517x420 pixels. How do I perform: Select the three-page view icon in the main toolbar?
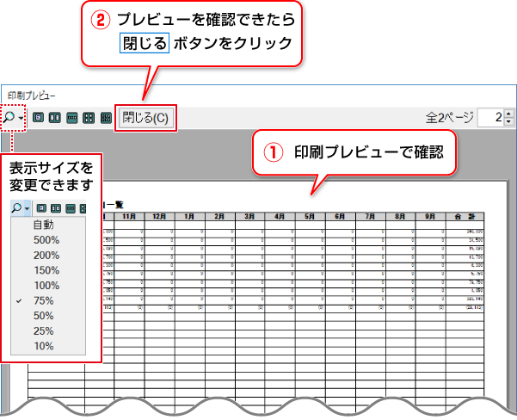tap(72, 118)
